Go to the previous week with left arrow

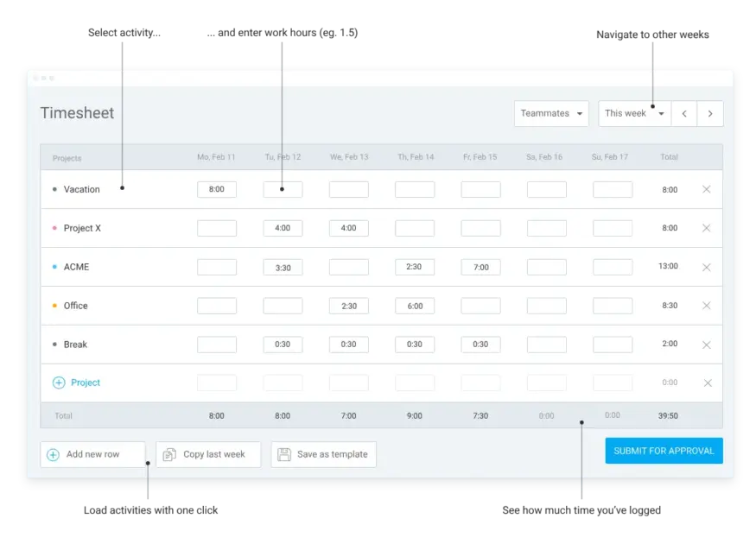click(x=684, y=114)
